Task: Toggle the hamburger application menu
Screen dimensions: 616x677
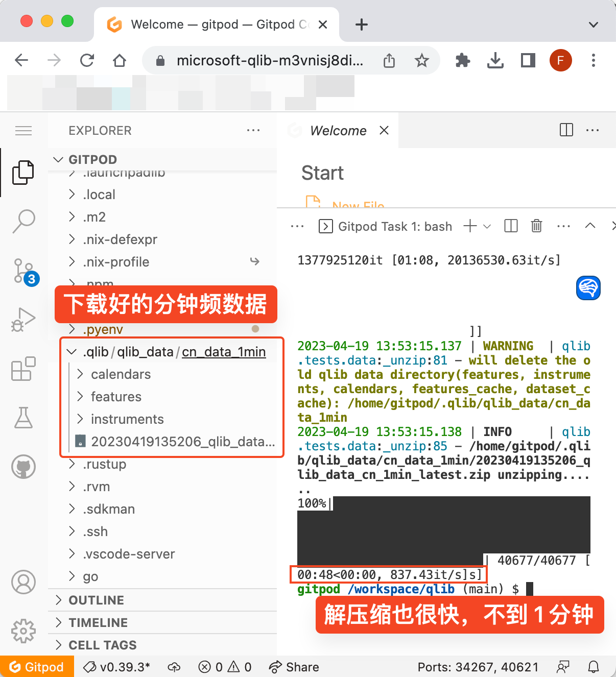Action: [23, 131]
